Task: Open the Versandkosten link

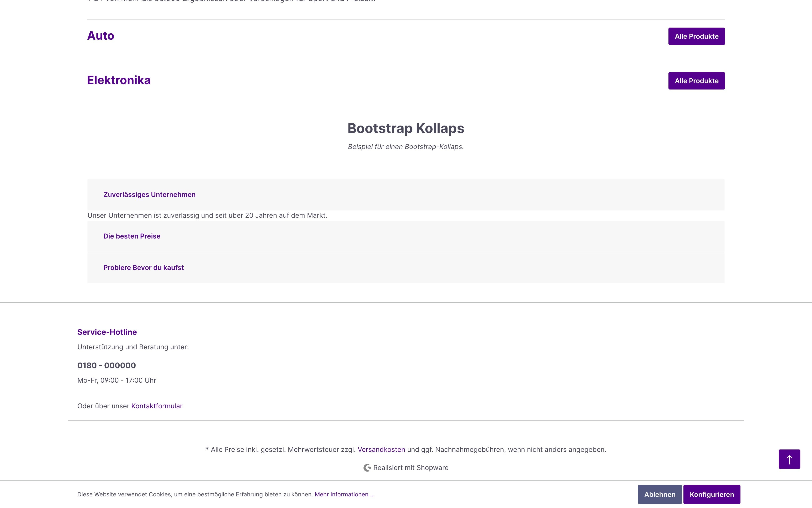Action: click(x=381, y=449)
